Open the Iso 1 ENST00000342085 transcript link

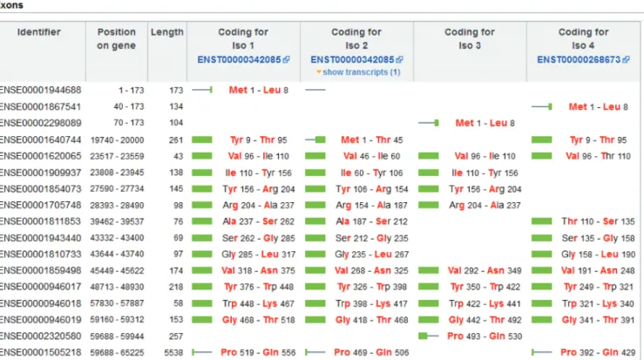(239, 60)
